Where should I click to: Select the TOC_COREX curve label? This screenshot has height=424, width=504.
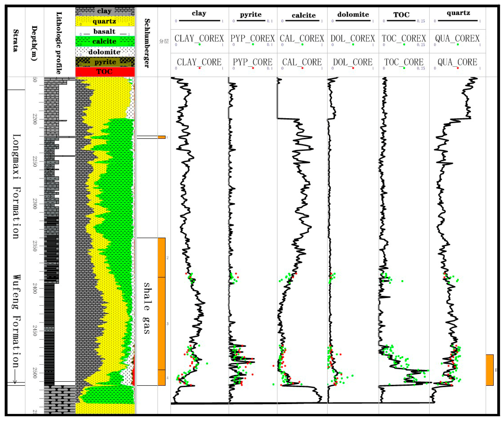[x=404, y=38]
